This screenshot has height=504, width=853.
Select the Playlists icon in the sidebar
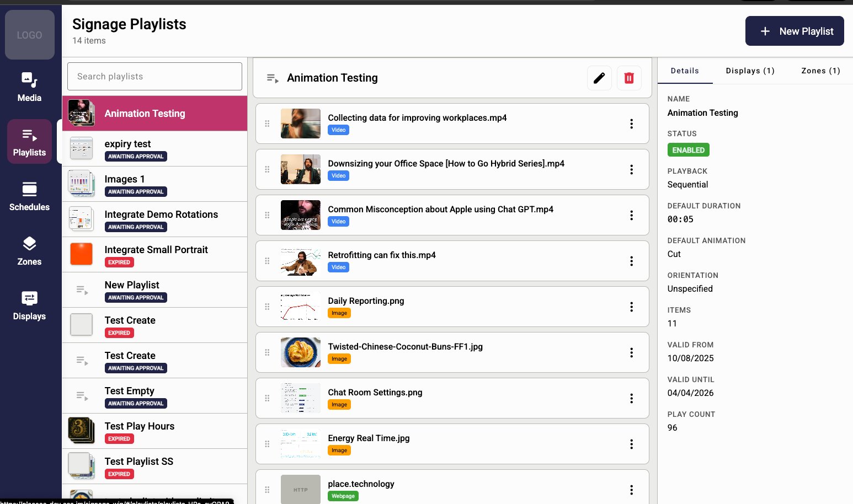tap(29, 141)
